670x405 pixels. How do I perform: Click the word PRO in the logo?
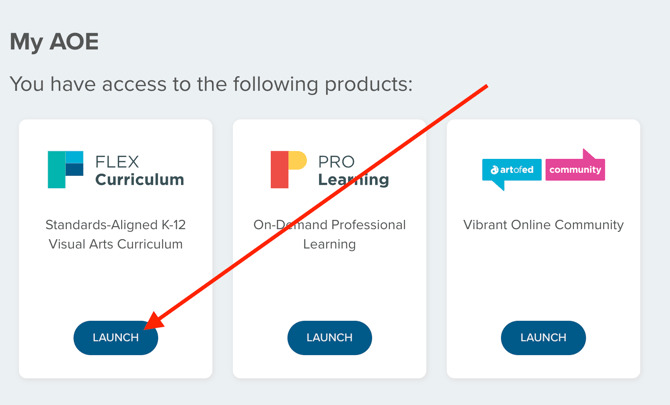point(336,161)
